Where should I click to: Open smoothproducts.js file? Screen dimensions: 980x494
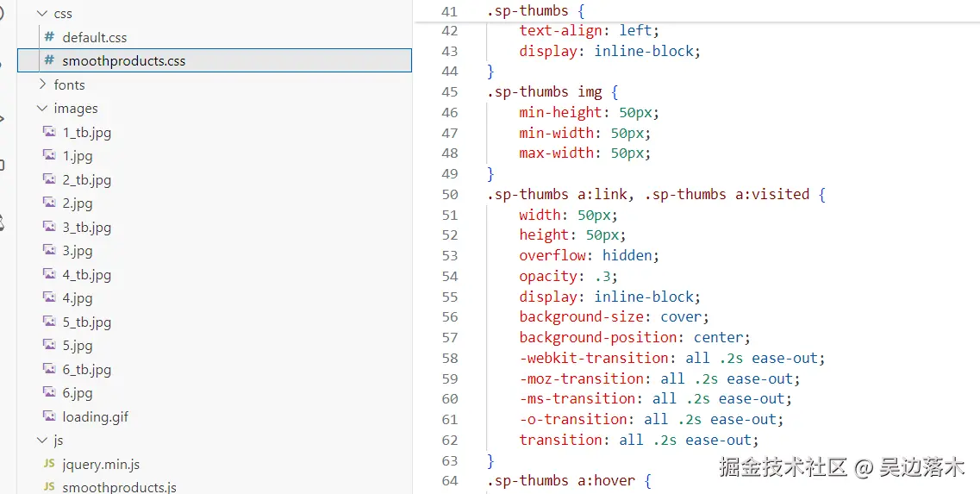click(x=119, y=488)
